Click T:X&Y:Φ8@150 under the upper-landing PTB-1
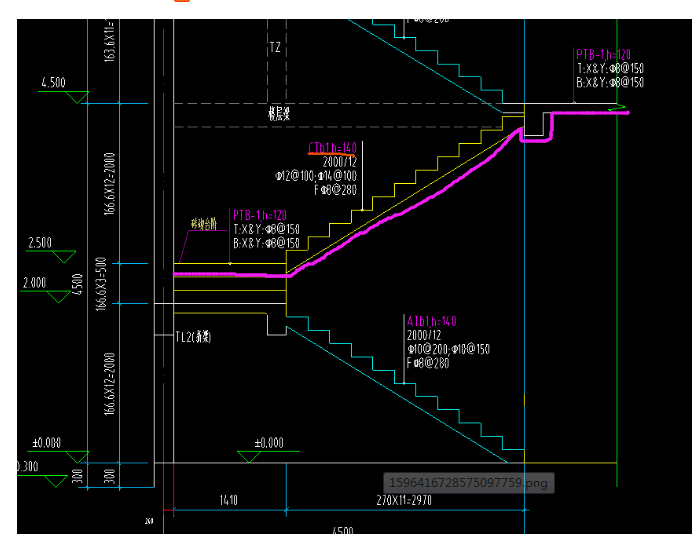The height and width of the screenshot is (543, 696). pyautogui.click(x=610, y=68)
